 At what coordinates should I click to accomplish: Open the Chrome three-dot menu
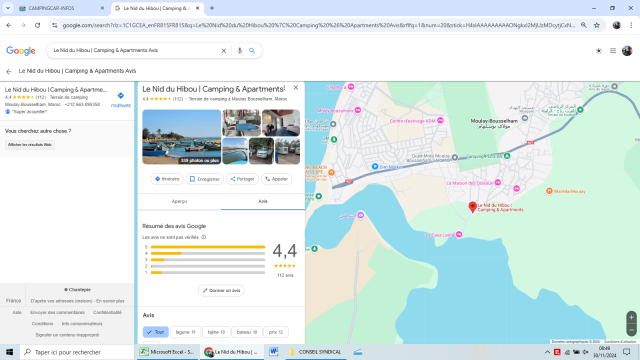pyautogui.click(x=631, y=25)
